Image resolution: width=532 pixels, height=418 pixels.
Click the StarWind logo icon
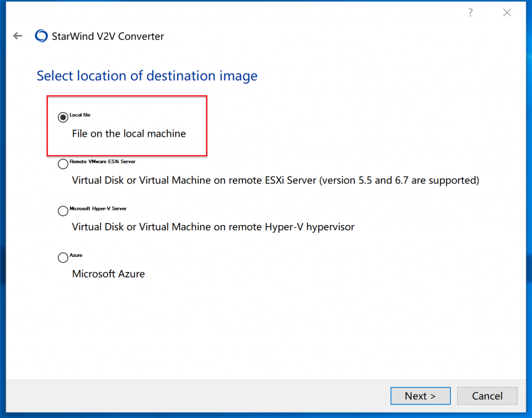(x=41, y=36)
